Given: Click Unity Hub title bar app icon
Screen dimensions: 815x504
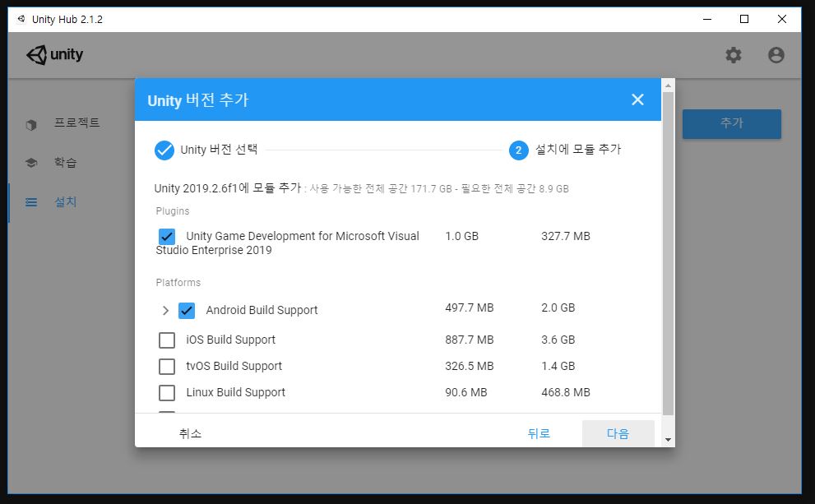Looking at the screenshot, I should click(x=21, y=19).
